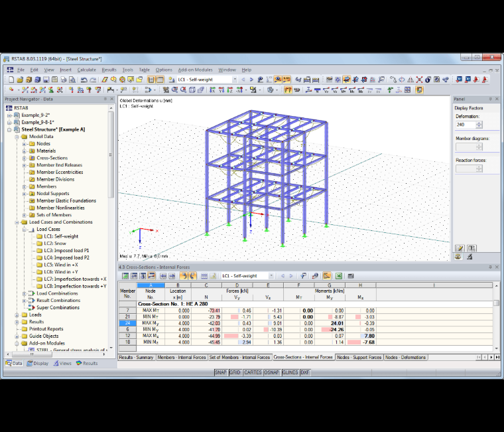Toggle the SNAP status bar option

pos(220,372)
